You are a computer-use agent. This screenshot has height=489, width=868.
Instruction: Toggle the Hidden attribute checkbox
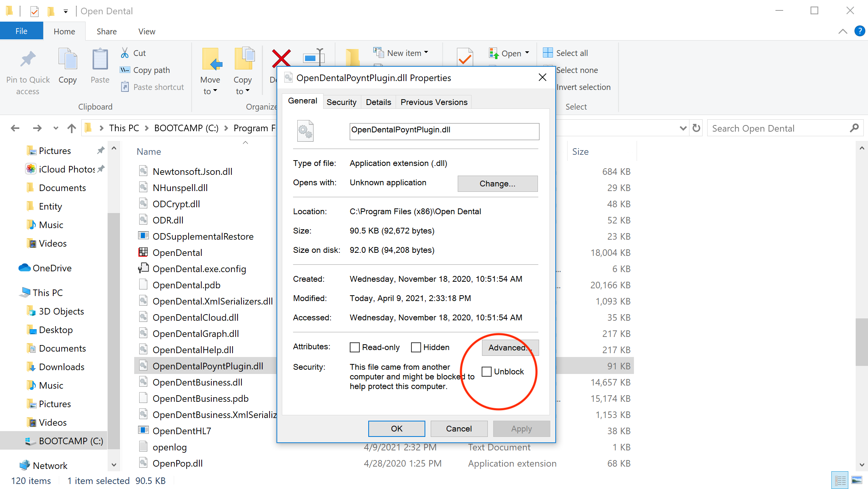(416, 347)
